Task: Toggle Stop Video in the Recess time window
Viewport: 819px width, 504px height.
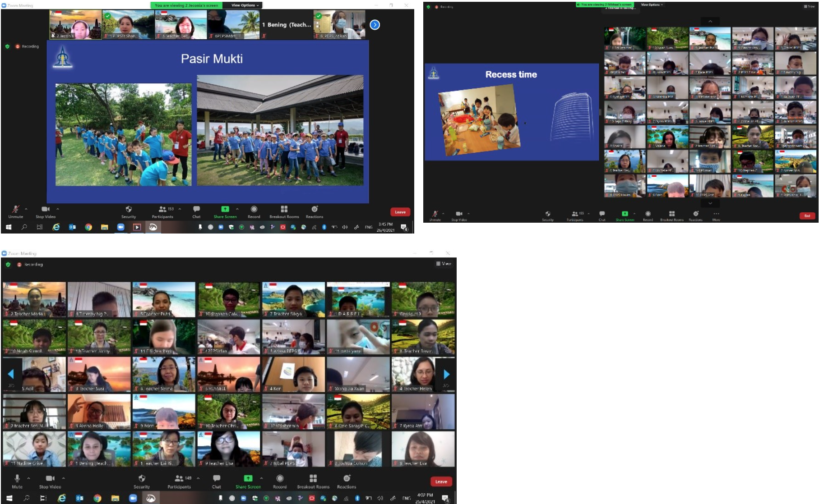Action: (x=459, y=215)
